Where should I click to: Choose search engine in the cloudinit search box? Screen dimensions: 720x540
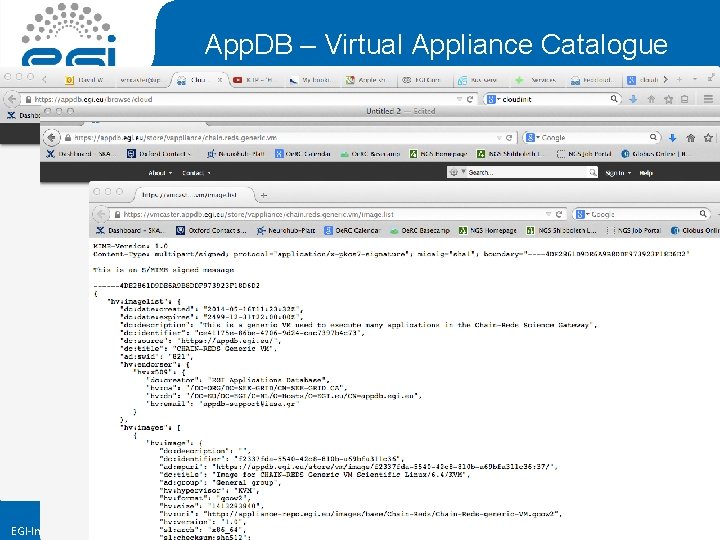(493, 99)
